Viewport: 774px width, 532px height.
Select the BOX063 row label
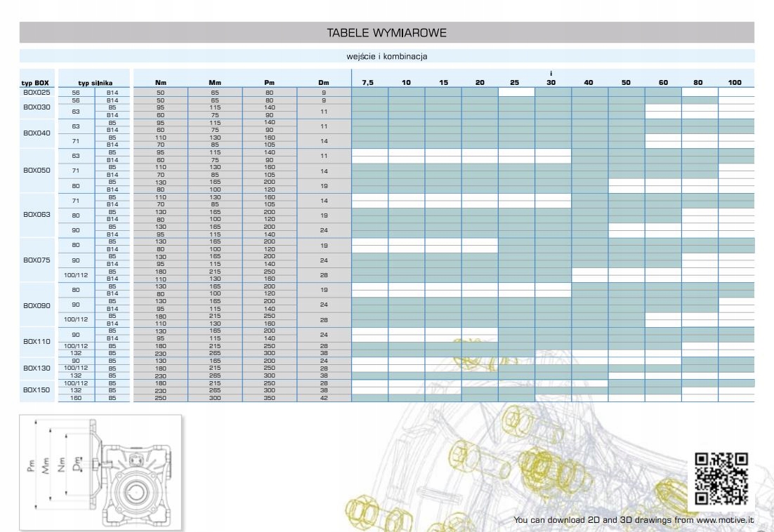click(x=37, y=215)
